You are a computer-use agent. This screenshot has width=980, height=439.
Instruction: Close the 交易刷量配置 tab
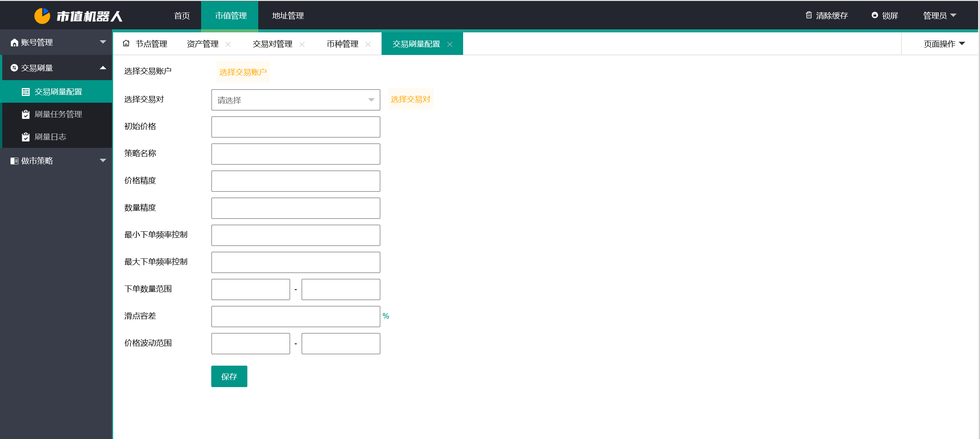tap(450, 44)
